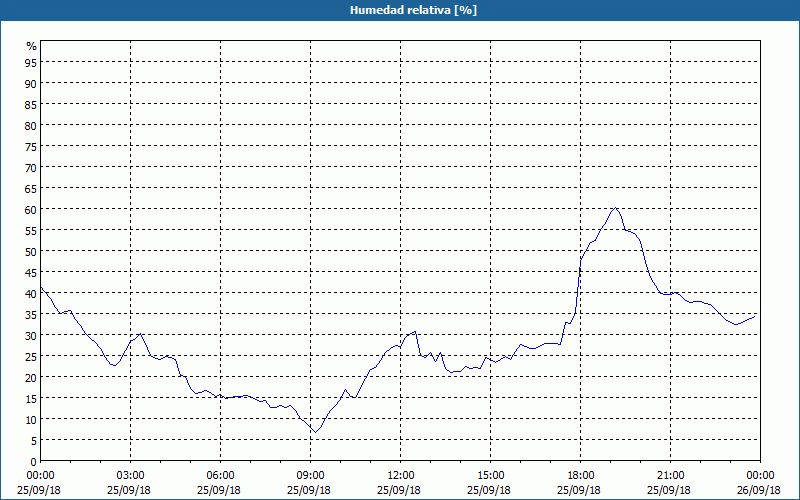The height and width of the screenshot is (500, 800).
Task: Click the 18:00 time label
Action: [x=581, y=476]
